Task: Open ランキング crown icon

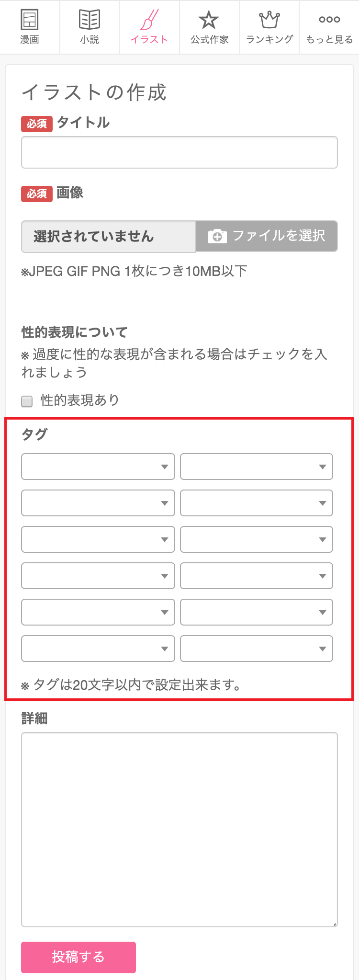Action: (x=269, y=20)
